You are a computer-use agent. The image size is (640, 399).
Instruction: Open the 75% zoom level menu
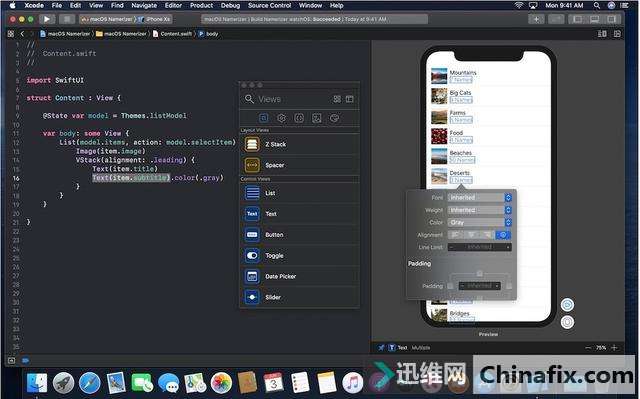pyautogui.click(x=601, y=348)
